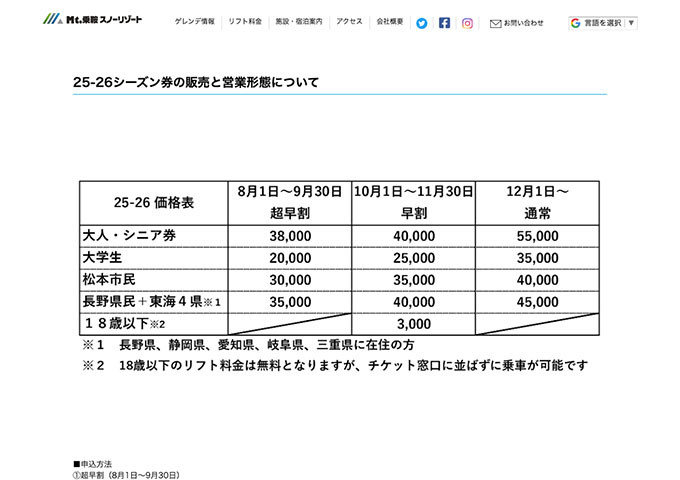
Task: Click the 長野県民+東海4県 row label
Action: [x=151, y=301]
